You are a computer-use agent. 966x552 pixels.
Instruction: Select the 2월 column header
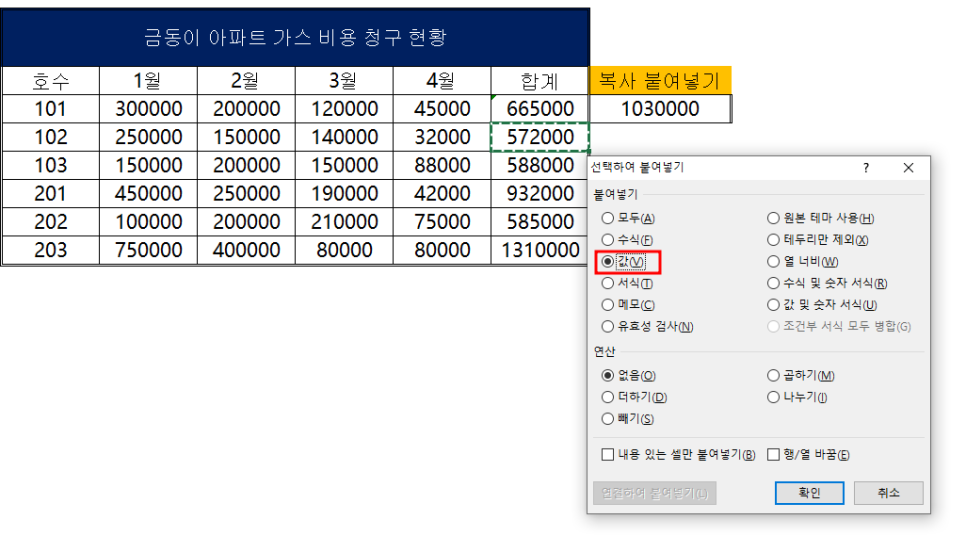[x=246, y=81]
